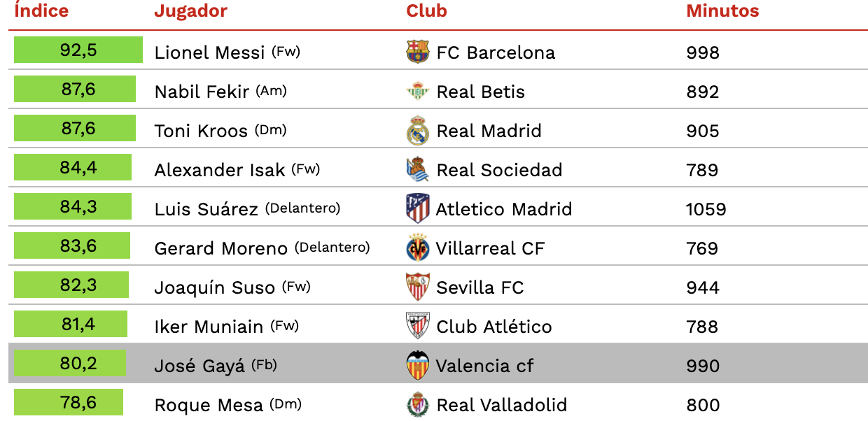
Task: Click the Valencia cf crest icon
Action: [417, 365]
